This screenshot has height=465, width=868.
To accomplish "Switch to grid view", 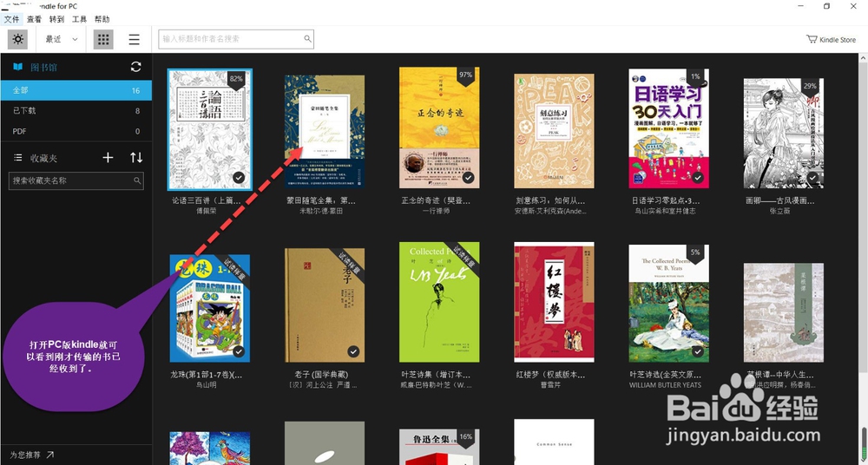I will 103,39.
